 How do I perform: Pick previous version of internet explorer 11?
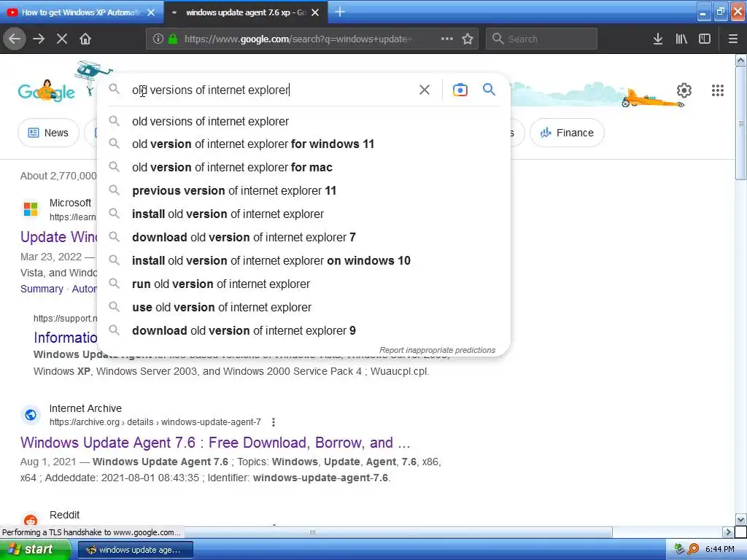tap(303, 190)
